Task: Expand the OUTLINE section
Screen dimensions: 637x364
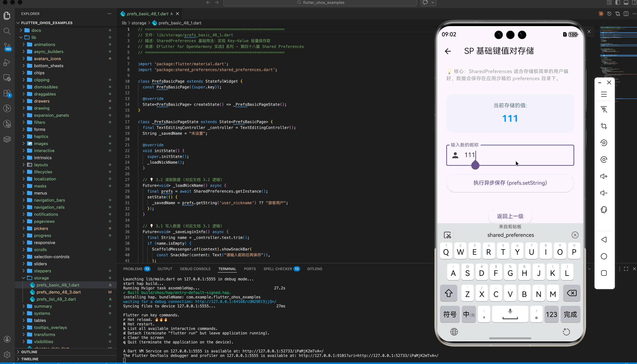Action: pos(29,352)
